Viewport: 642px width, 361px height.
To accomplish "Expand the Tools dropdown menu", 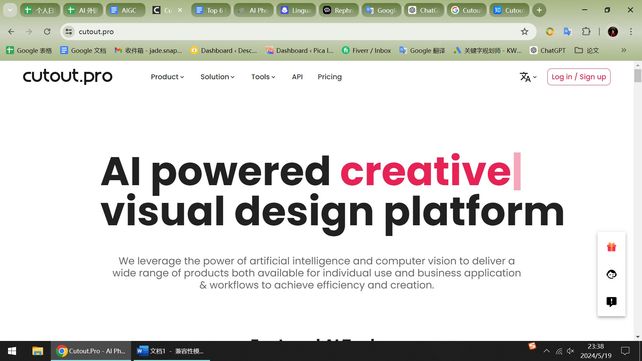I will coord(263,77).
